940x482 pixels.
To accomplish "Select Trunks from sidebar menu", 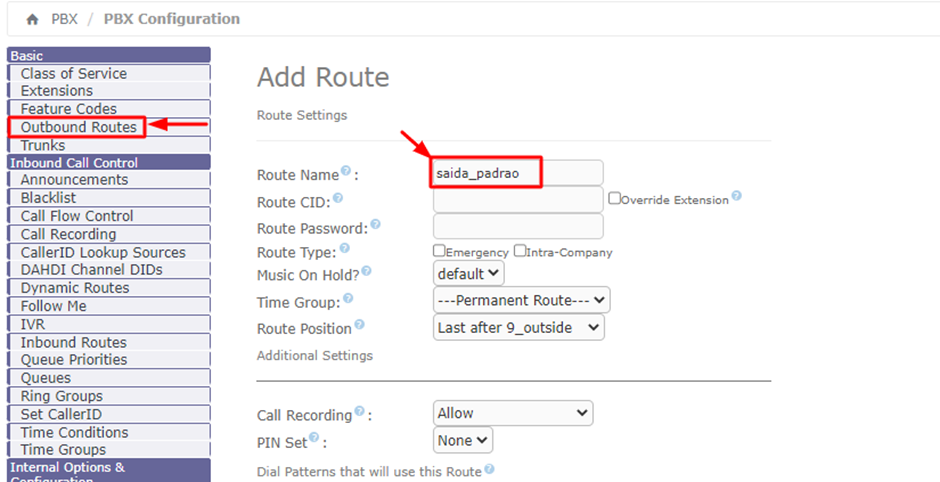I will click(43, 145).
